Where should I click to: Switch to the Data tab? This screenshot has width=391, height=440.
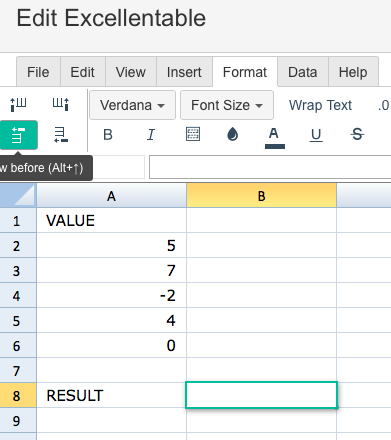tap(302, 72)
